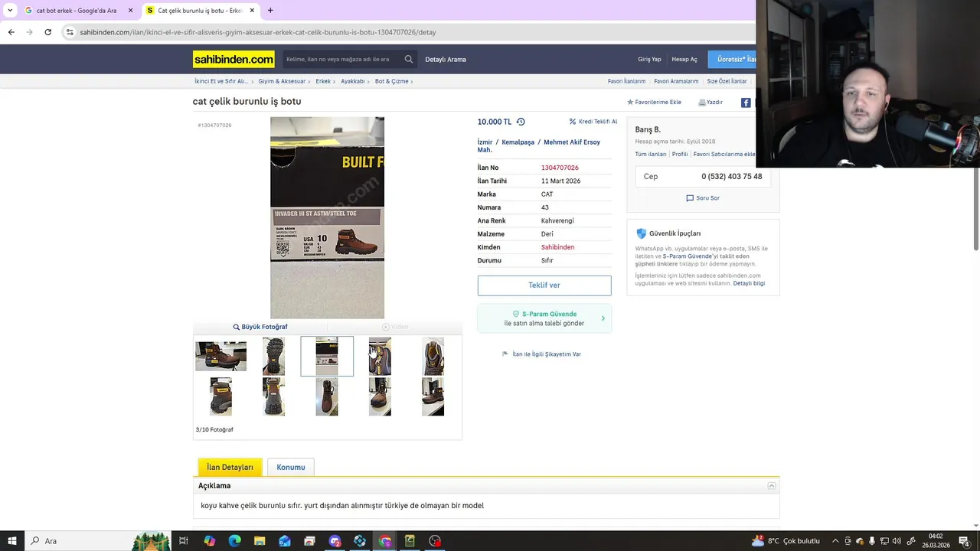Open Favori Aramalarım link

tap(676, 81)
